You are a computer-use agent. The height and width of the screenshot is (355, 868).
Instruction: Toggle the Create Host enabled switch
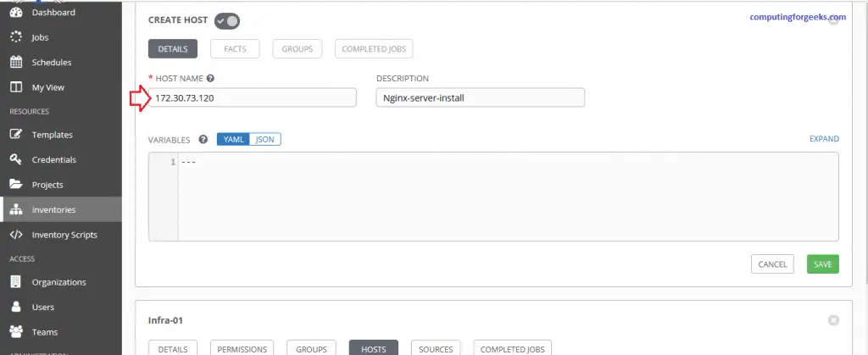(227, 21)
